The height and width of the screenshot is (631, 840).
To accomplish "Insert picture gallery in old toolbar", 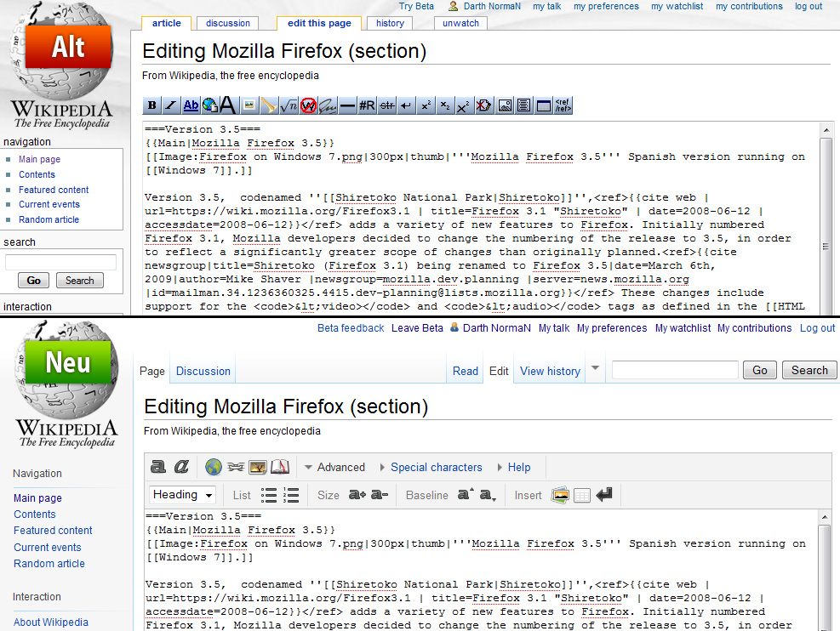I will (x=505, y=105).
